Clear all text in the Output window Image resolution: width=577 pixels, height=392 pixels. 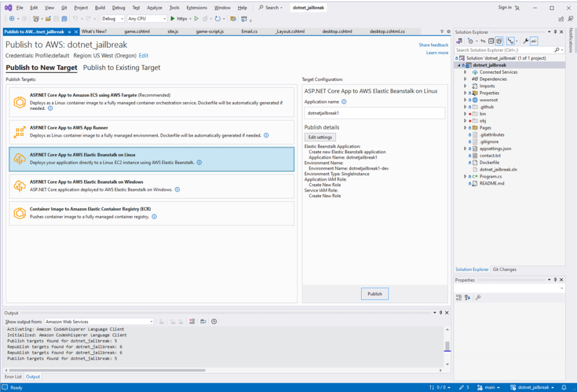[192, 321]
